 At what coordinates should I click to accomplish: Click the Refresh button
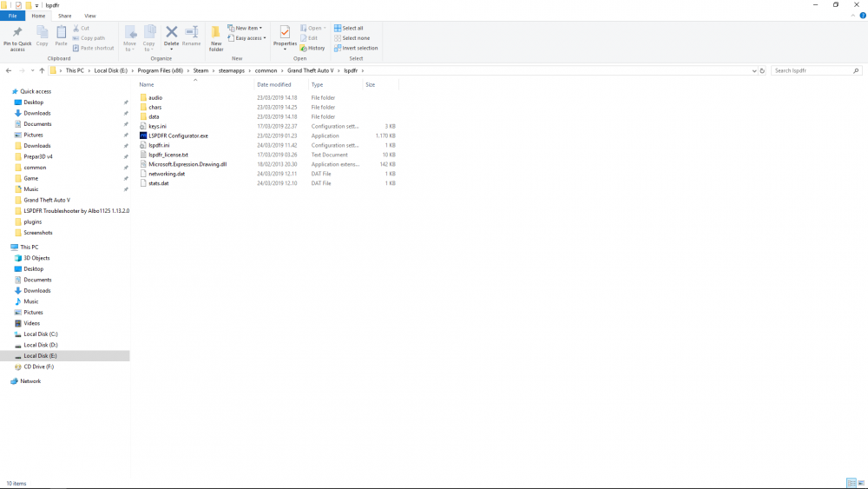pos(762,70)
